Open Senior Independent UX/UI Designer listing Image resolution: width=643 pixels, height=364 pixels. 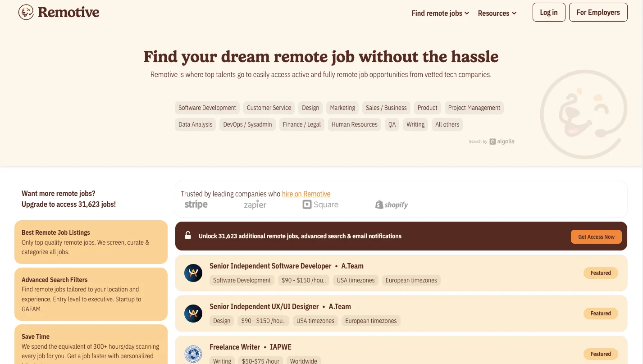264,306
